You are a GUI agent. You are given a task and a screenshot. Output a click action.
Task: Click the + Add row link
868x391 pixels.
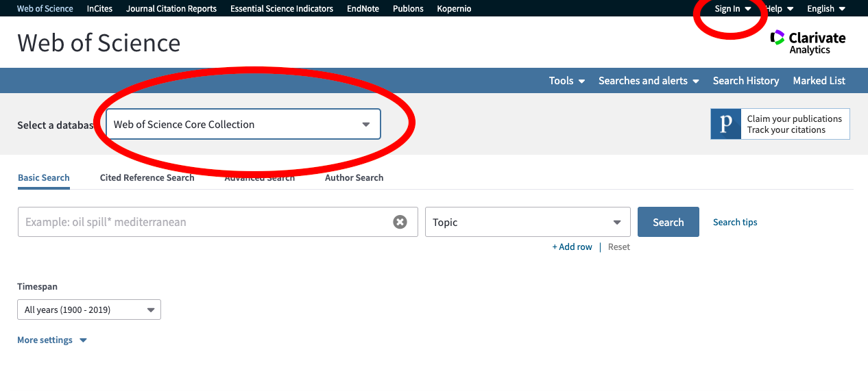(x=572, y=247)
